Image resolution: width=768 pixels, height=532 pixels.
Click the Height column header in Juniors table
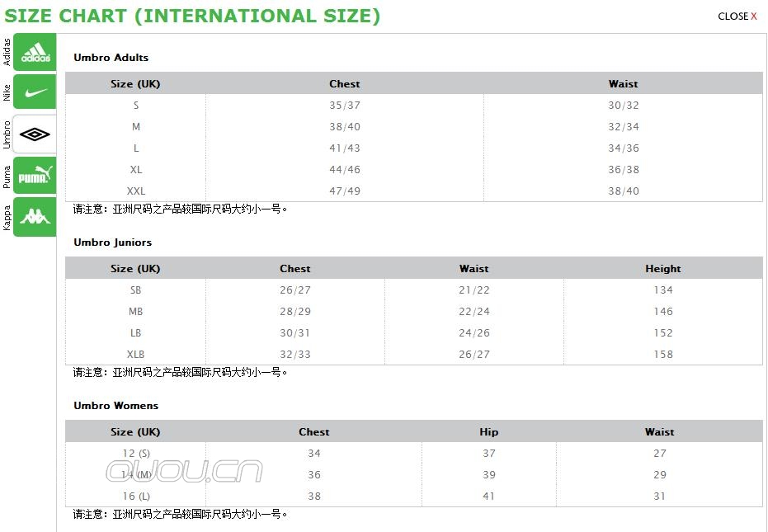click(x=663, y=269)
